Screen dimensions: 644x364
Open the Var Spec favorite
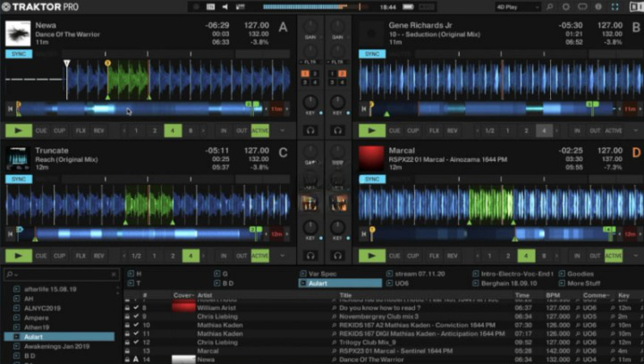tap(322, 274)
